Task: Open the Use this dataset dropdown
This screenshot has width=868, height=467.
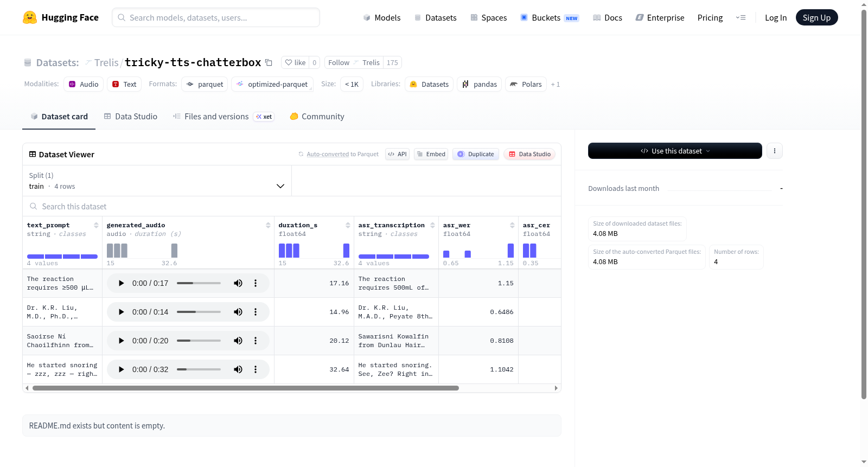Action: pyautogui.click(x=675, y=151)
